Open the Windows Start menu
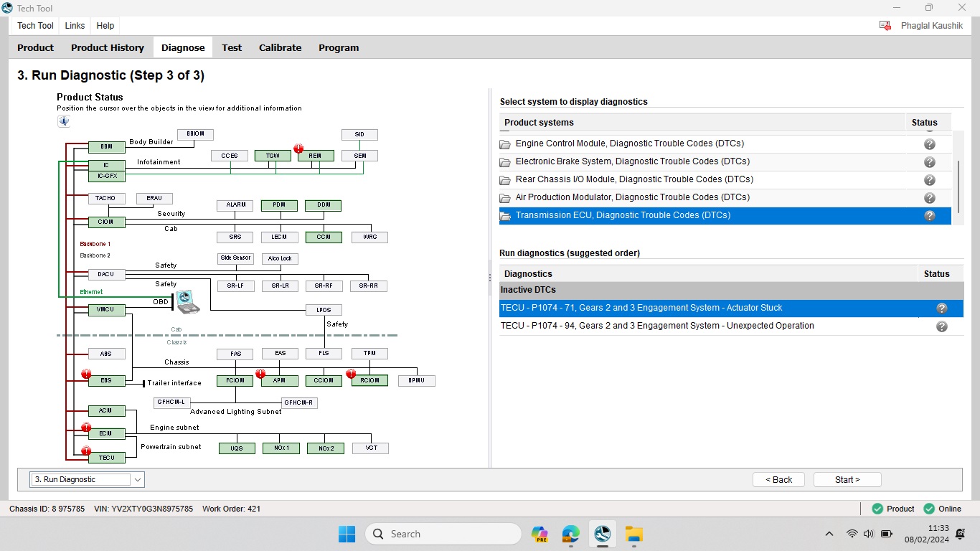 (347, 534)
